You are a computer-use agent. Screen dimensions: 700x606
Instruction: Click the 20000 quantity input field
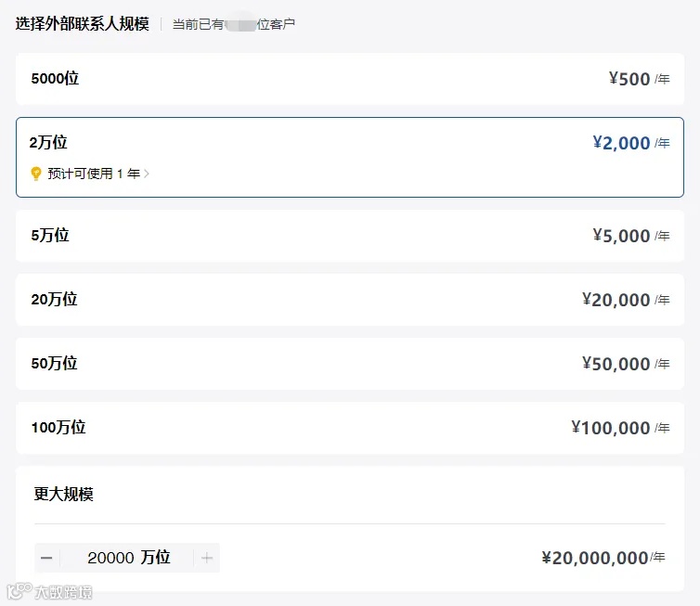click(x=111, y=558)
